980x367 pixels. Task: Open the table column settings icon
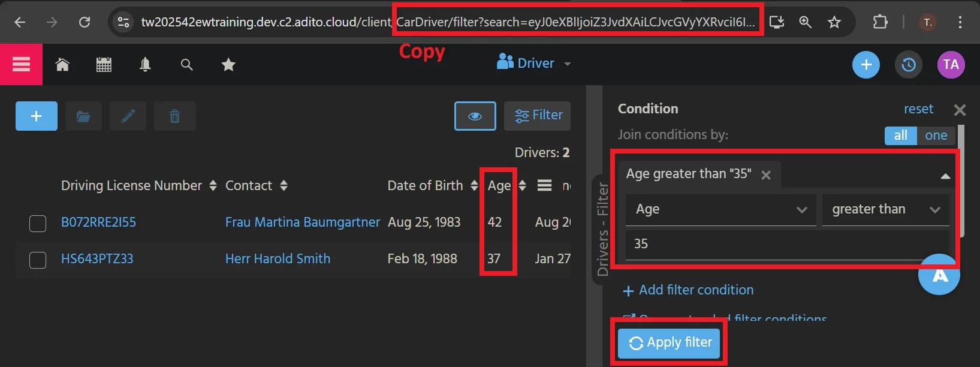(544, 185)
